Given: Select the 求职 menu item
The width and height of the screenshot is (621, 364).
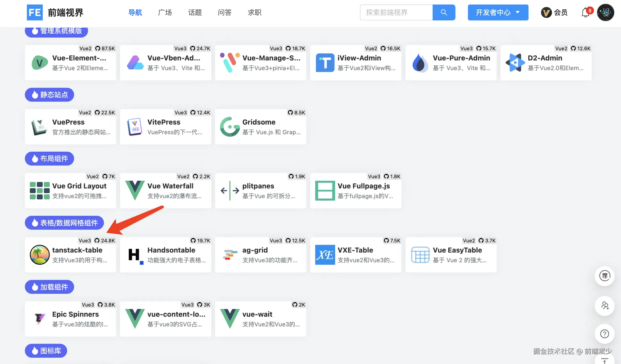Looking at the screenshot, I should coord(254,12).
